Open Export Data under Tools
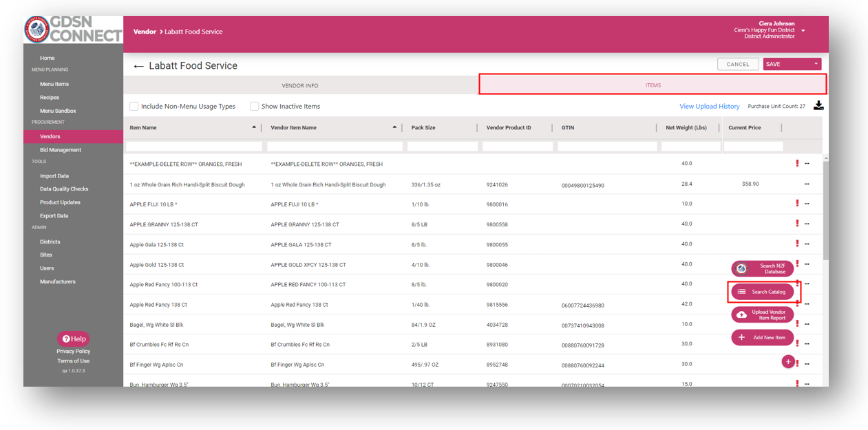Screen dimensions: 868x430 tap(54, 216)
